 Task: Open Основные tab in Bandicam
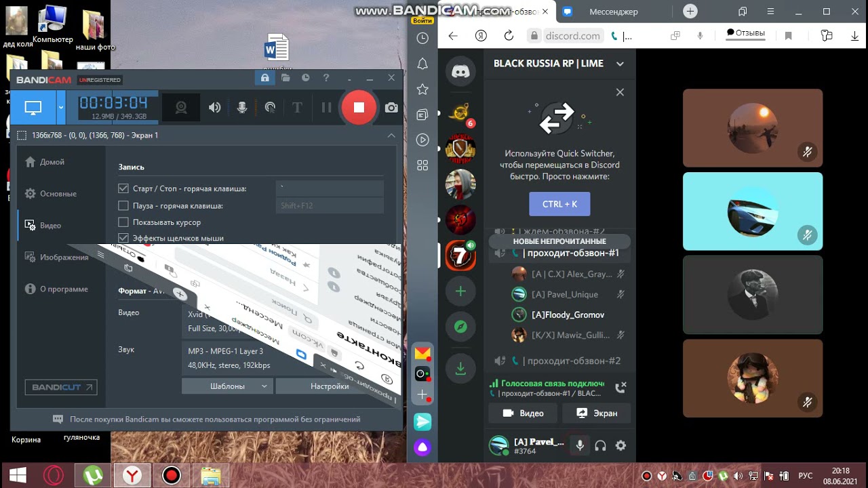click(x=51, y=194)
